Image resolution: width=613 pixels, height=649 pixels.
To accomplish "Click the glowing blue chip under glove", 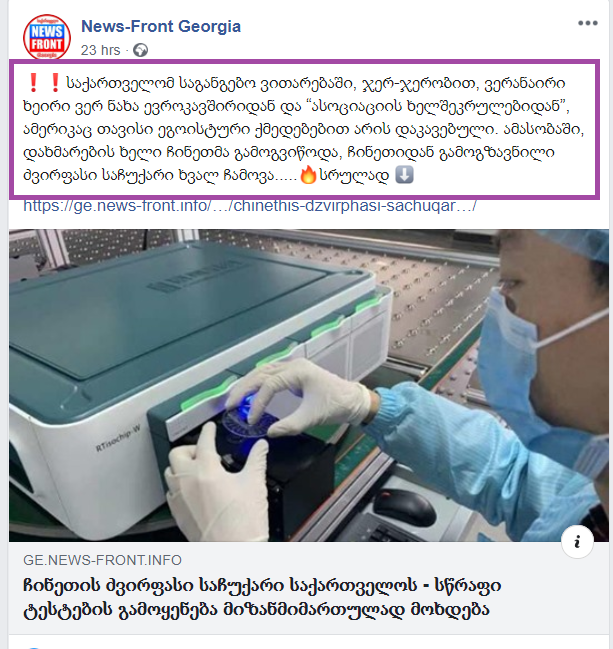I will 248,408.
